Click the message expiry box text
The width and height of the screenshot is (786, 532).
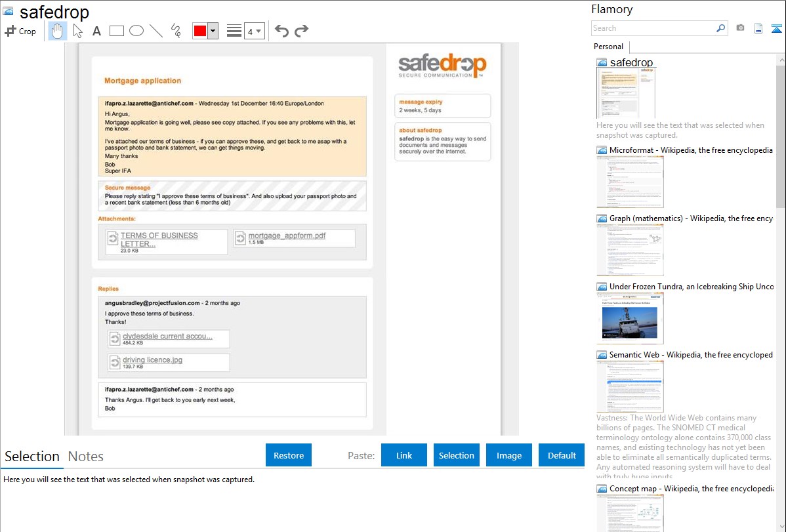(x=421, y=106)
